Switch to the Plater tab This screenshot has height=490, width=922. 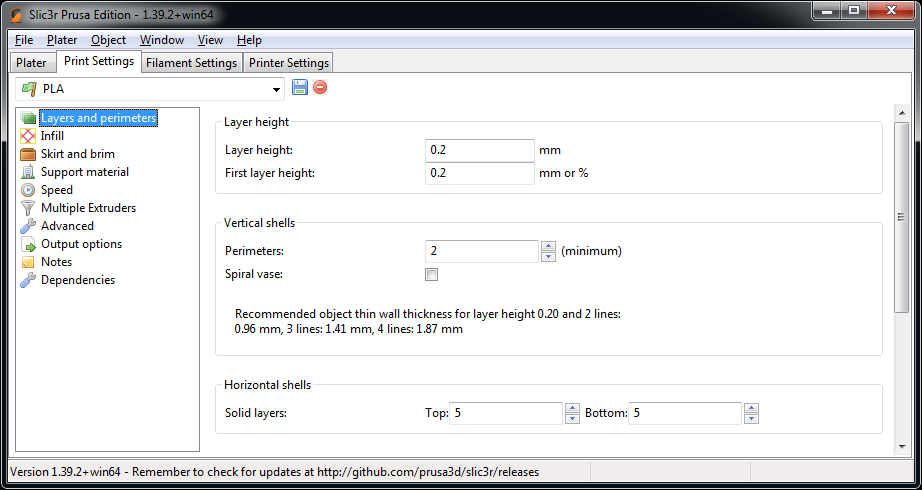click(x=32, y=62)
